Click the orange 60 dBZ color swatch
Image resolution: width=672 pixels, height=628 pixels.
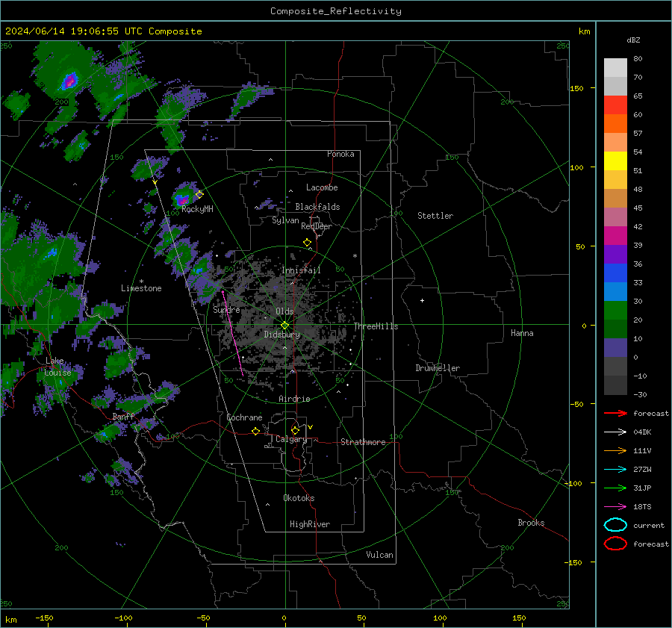coord(615,124)
